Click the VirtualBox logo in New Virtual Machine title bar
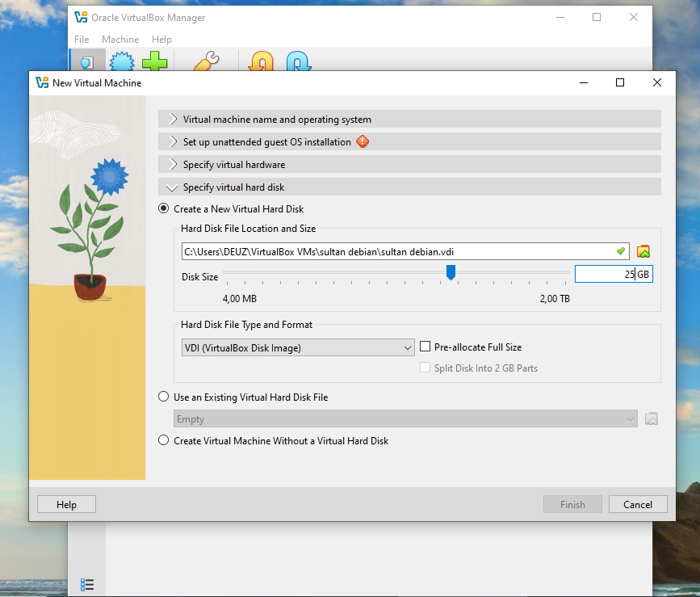 42,82
